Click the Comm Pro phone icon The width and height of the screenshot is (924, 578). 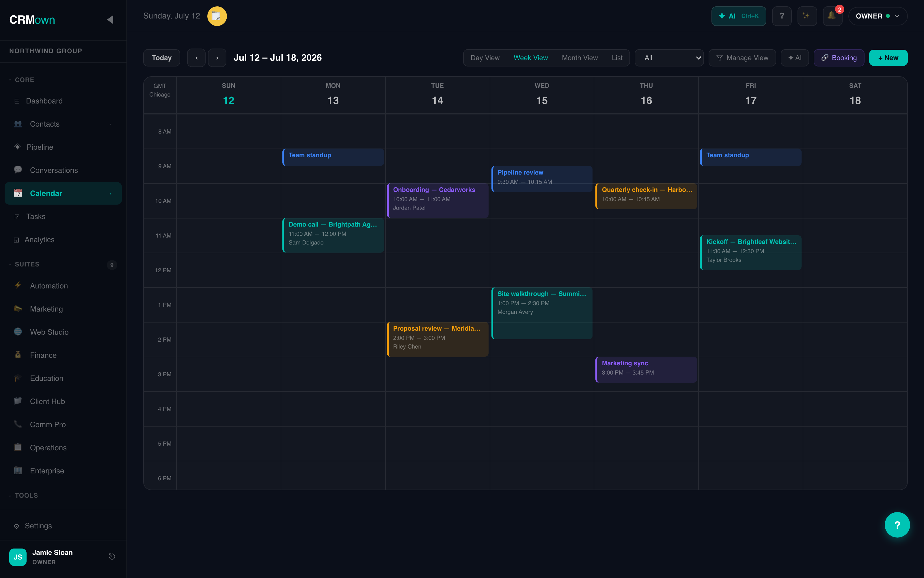(18, 424)
